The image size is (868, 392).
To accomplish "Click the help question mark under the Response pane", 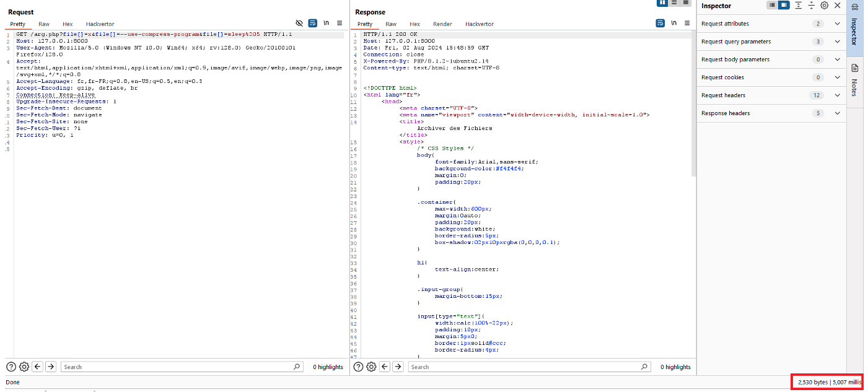I will click(x=358, y=367).
